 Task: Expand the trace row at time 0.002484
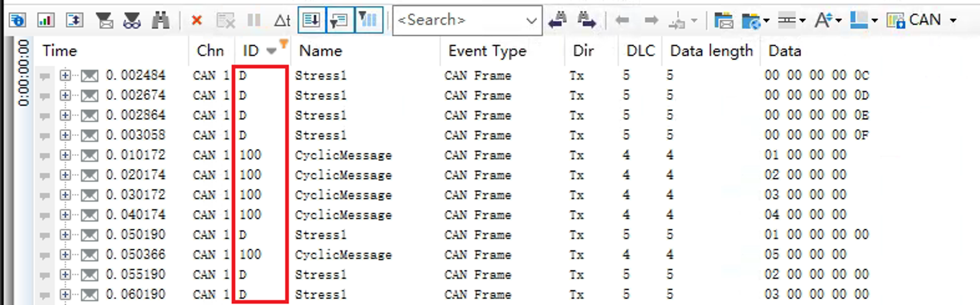pos(65,75)
